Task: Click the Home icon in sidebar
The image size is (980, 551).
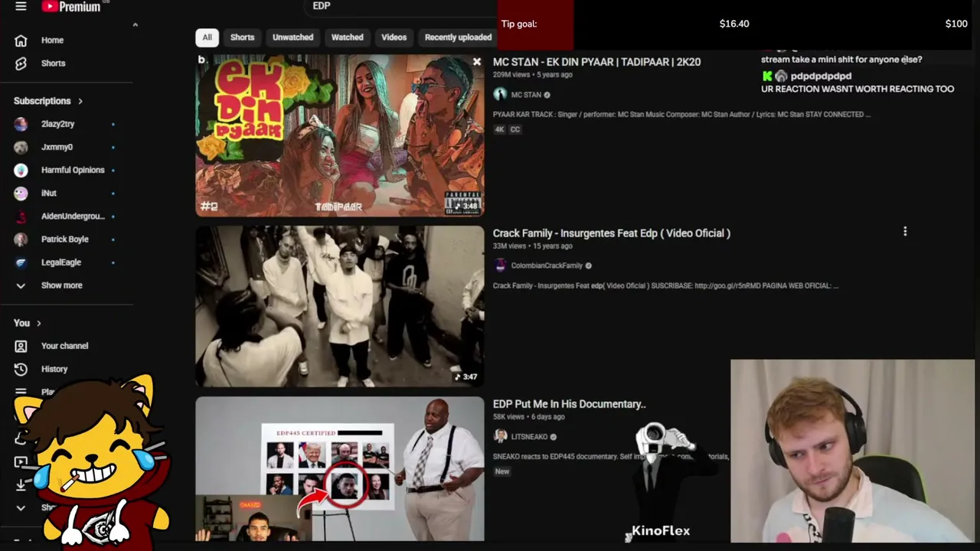Action: coord(21,41)
